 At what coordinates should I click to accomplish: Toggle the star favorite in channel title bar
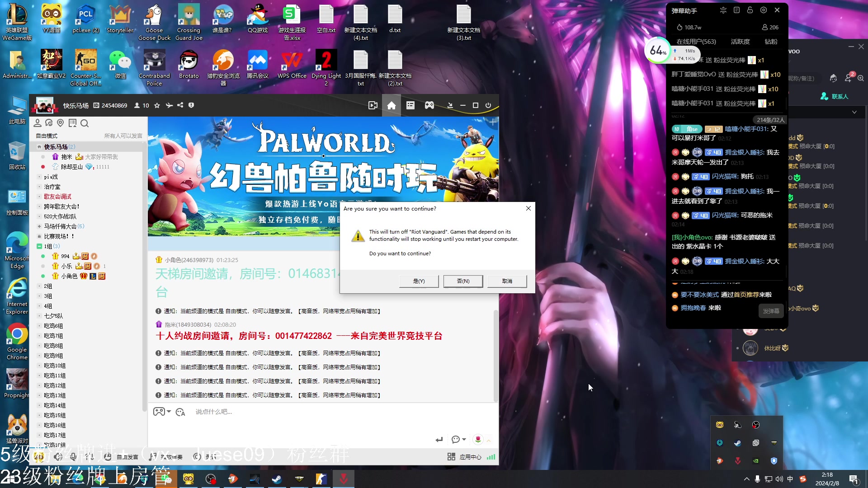[x=157, y=105]
